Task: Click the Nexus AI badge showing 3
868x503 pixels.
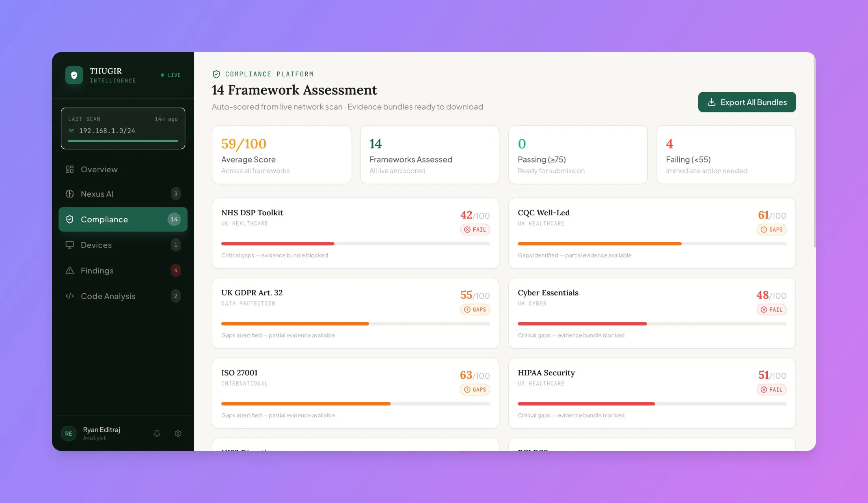Action: (x=176, y=194)
